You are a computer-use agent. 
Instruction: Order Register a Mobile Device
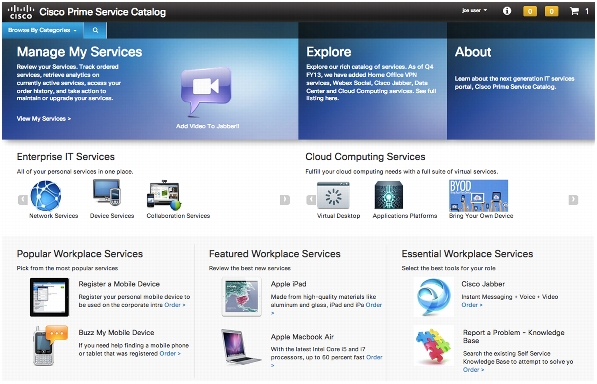coord(175,305)
